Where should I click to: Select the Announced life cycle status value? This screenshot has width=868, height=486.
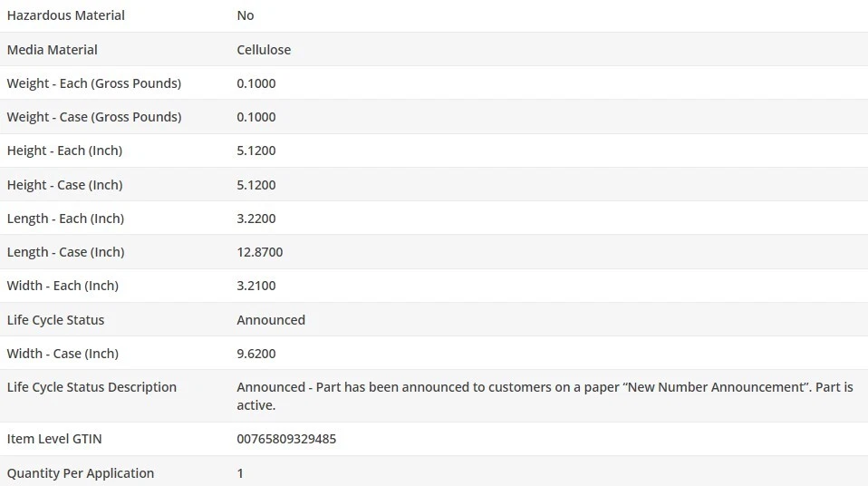click(271, 320)
